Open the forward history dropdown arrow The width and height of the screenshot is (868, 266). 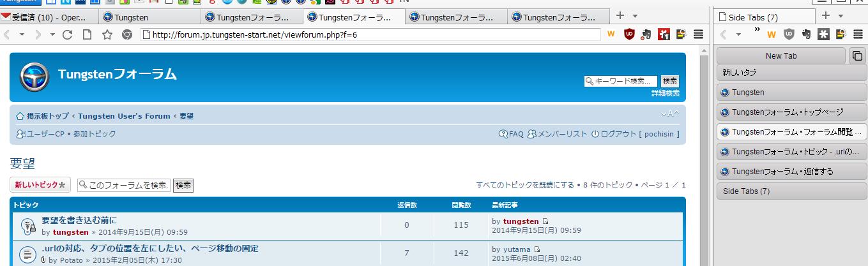[52, 34]
